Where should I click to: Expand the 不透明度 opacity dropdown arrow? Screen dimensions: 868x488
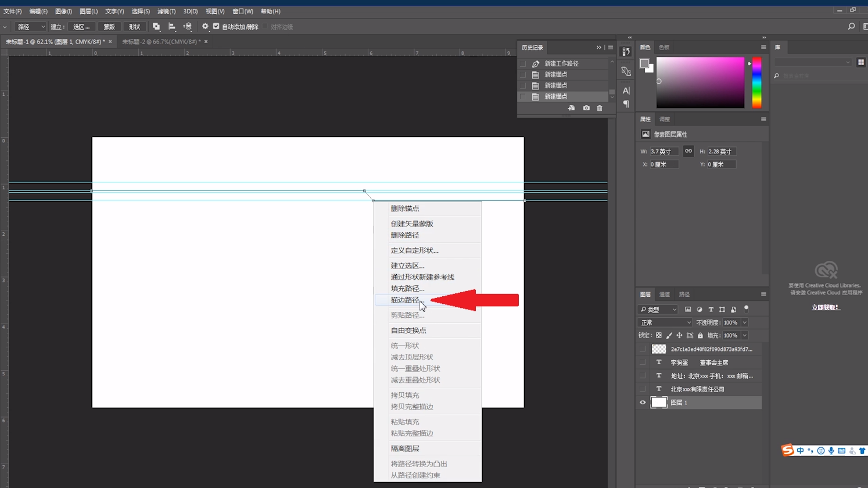tap(744, 323)
